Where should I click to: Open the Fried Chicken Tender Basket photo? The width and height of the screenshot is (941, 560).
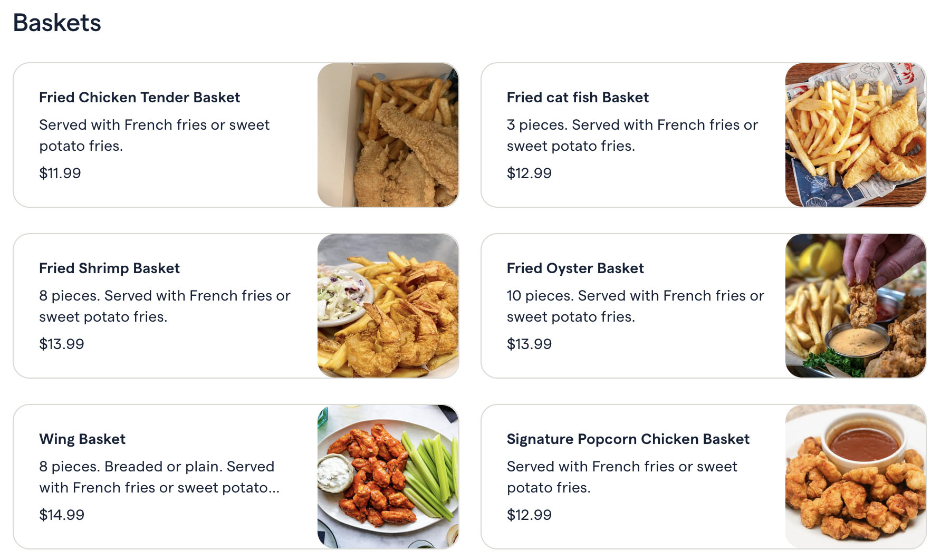(x=388, y=135)
